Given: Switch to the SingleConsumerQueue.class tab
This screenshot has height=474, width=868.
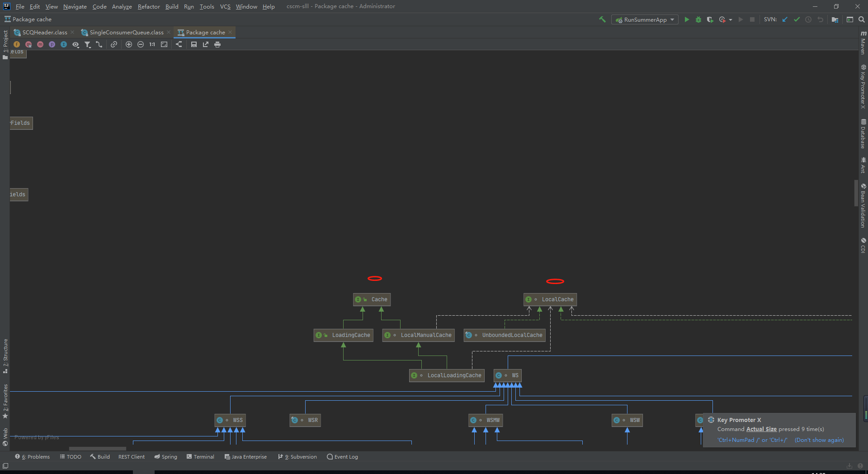Looking at the screenshot, I should [x=126, y=33].
